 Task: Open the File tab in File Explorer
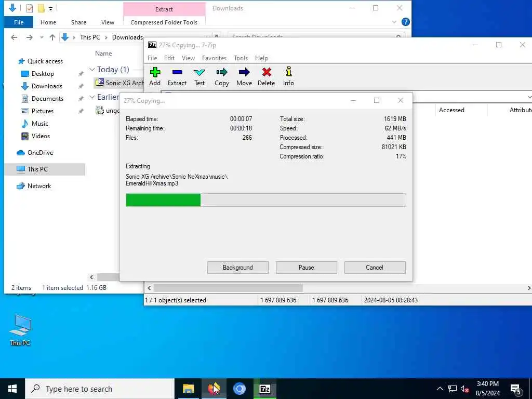pos(19,22)
